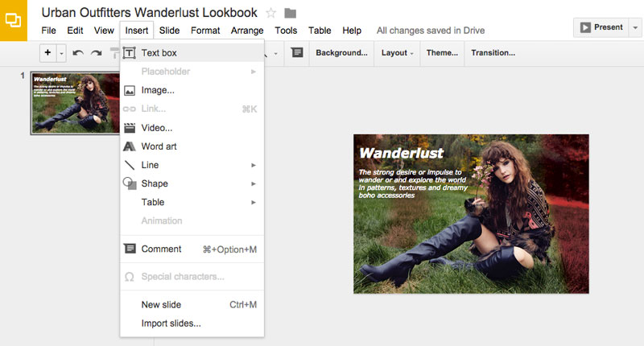The width and height of the screenshot is (644, 346).
Task: Expand the Table submenu in Insert menu
Action: (x=192, y=202)
